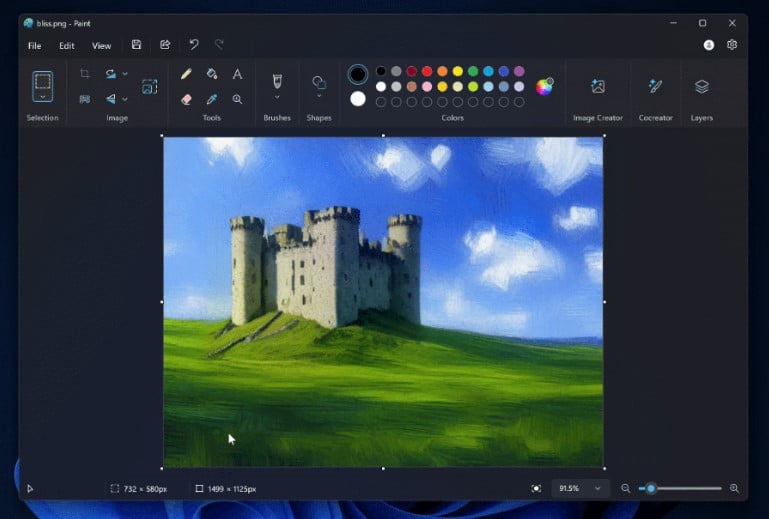Select the Eraser tool
Image resolution: width=769 pixels, height=519 pixels.
(x=186, y=99)
